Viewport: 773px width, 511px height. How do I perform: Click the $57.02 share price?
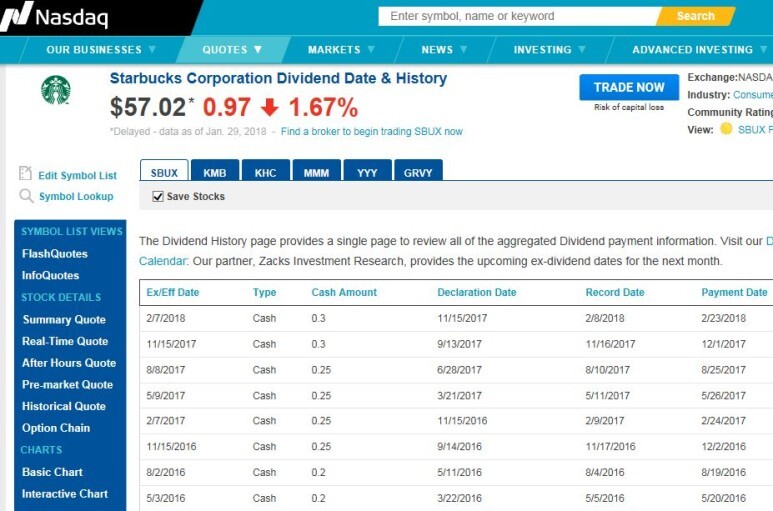[148, 107]
